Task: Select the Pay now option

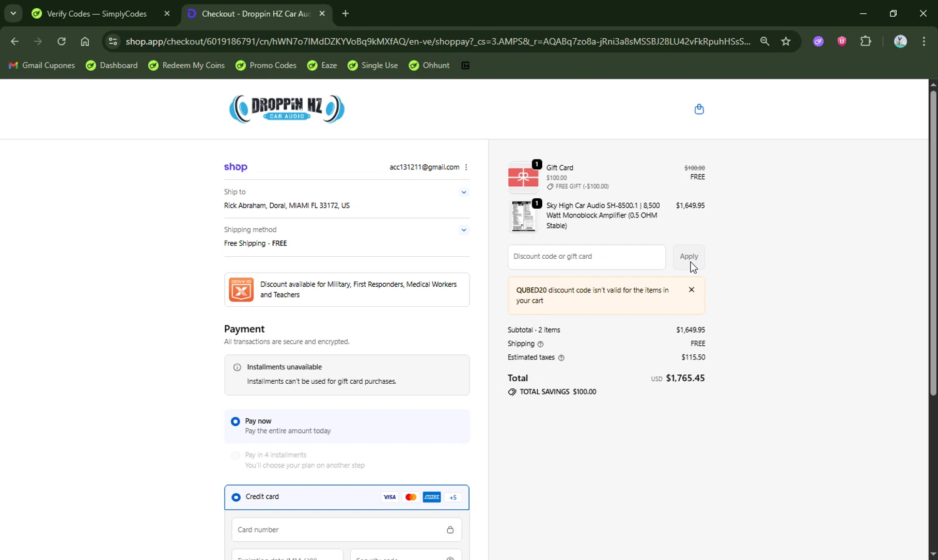Action: [x=236, y=422]
